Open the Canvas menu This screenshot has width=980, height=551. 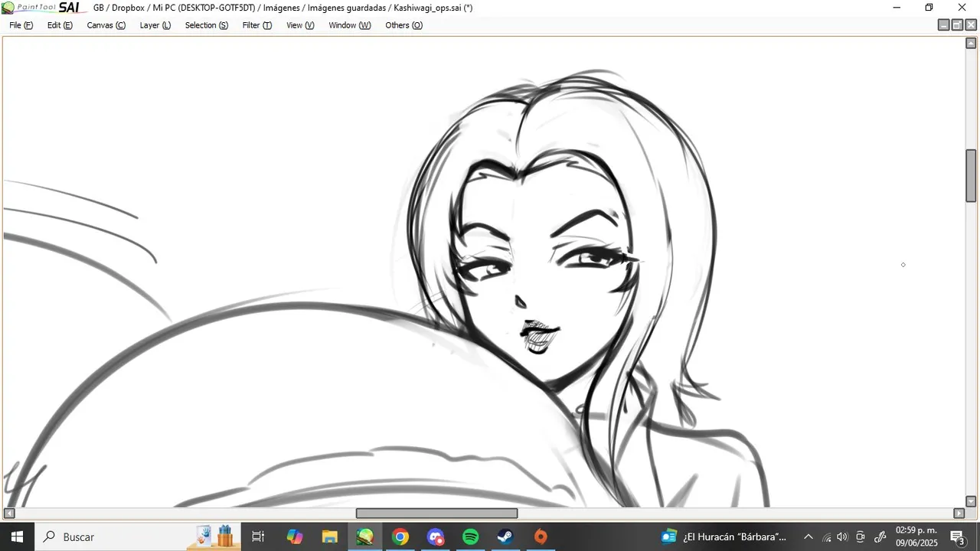[x=106, y=25]
